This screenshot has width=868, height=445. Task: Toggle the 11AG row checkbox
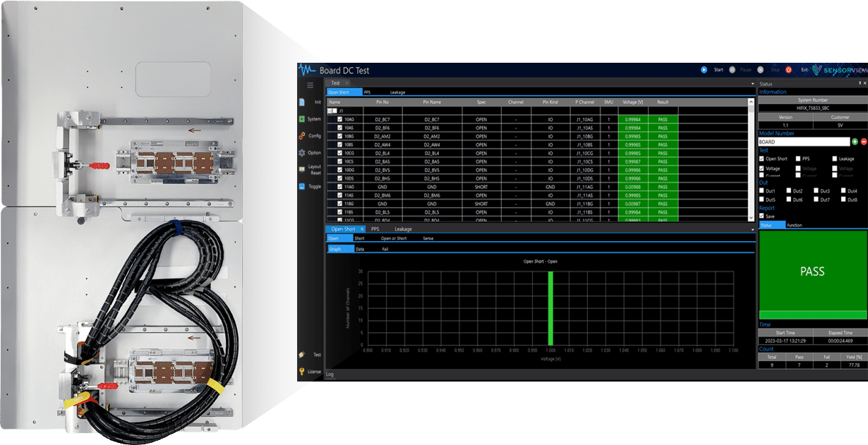pyautogui.click(x=340, y=187)
